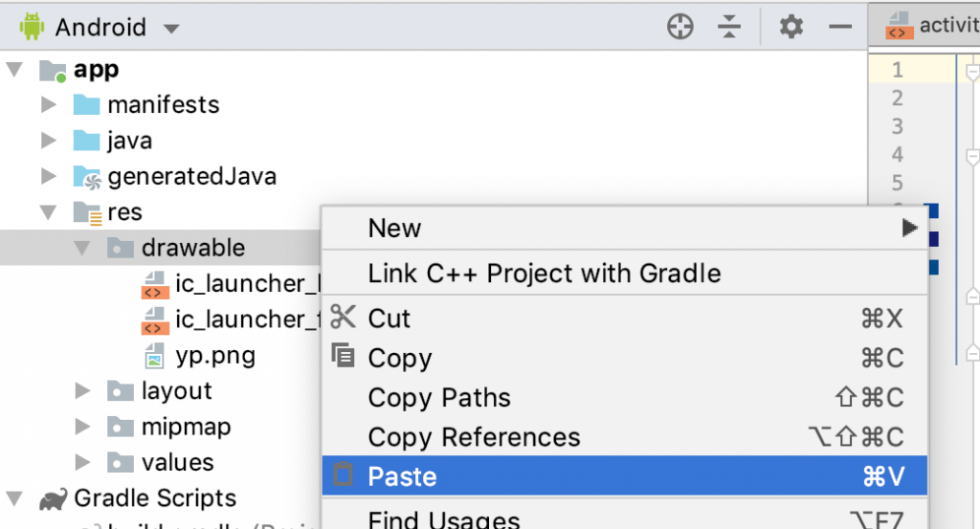Expand the manifests folder
Image resolution: width=980 pixels, height=529 pixels.
pos(50,105)
